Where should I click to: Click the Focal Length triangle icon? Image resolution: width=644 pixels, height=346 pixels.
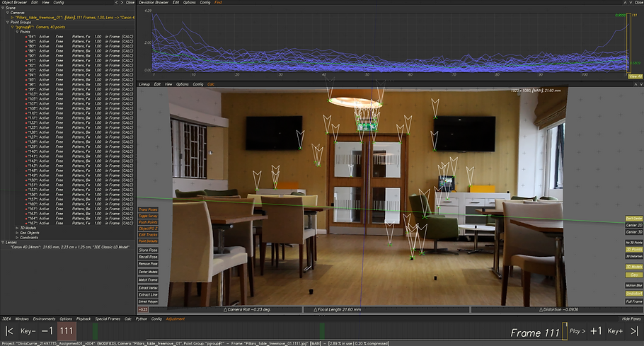coord(316,309)
